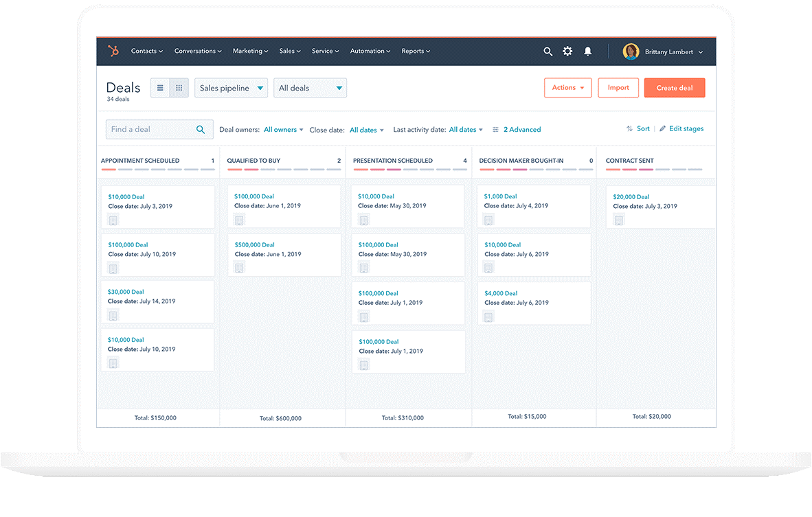Click the pencil icon next to Edit stages
This screenshot has width=812, height=517.
662,128
